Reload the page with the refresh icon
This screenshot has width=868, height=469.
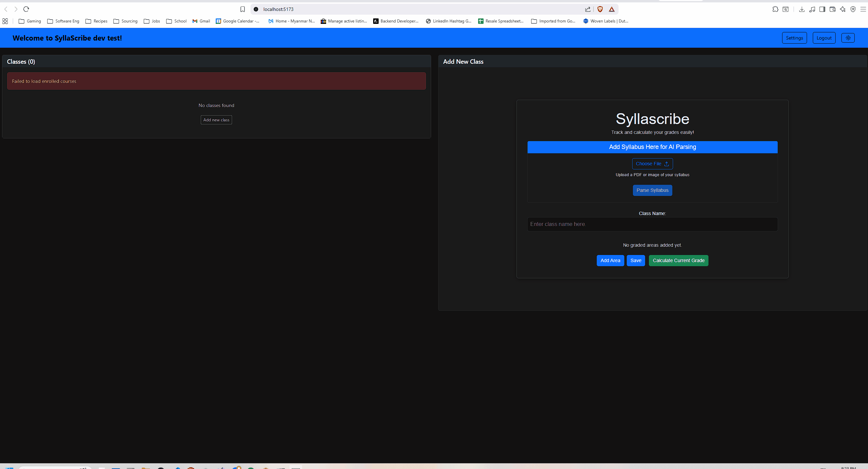tap(26, 9)
